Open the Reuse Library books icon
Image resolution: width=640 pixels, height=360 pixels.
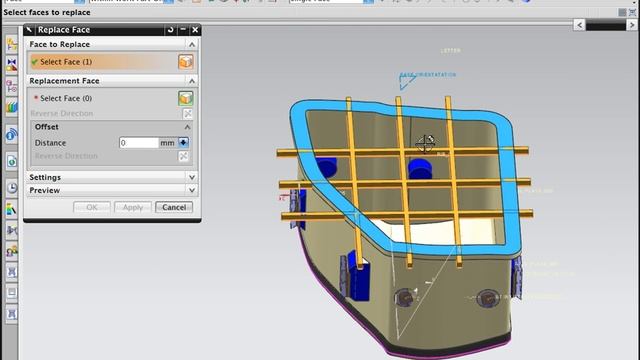[11, 108]
